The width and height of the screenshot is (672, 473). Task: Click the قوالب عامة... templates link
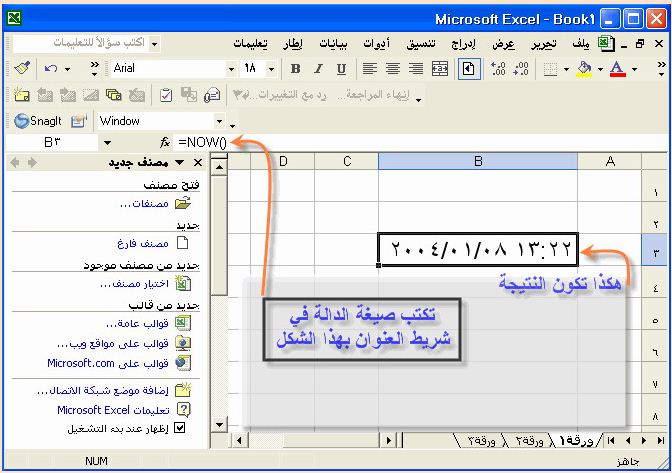[137, 323]
